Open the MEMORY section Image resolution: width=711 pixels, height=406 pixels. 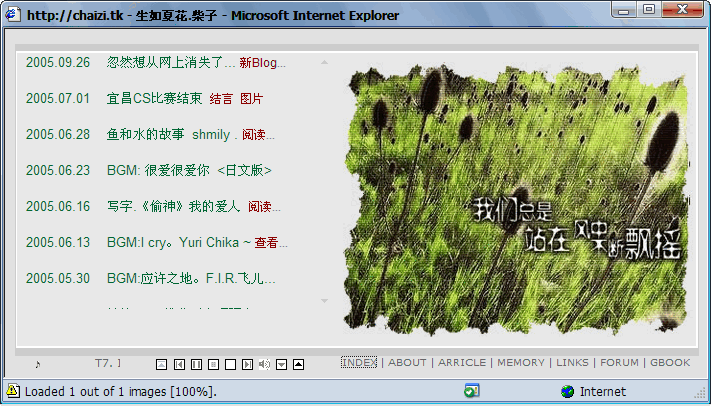(x=521, y=362)
